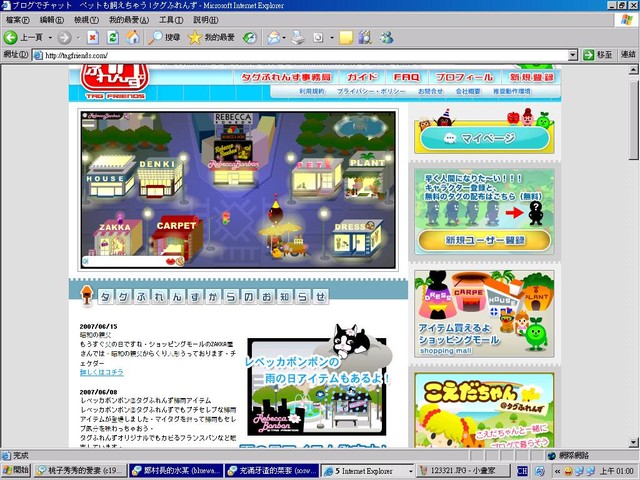Click the vertical scrollbar down arrow
The width and height of the screenshot is (640, 480).
click(633, 442)
